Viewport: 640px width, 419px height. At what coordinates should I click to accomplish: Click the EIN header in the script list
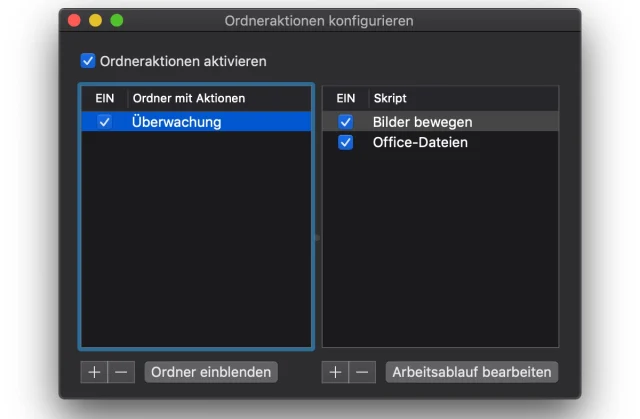[x=346, y=98]
